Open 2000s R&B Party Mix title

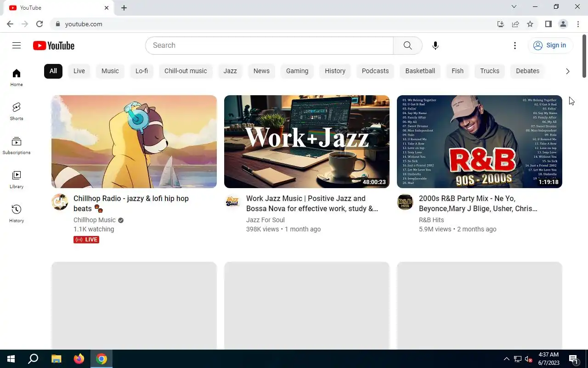point(478,203)
